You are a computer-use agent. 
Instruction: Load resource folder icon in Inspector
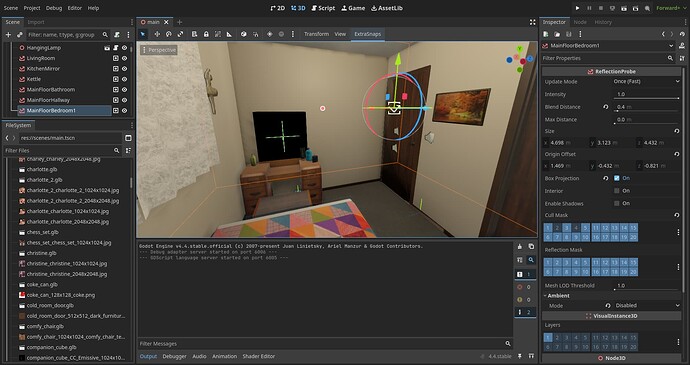[557, 34]
